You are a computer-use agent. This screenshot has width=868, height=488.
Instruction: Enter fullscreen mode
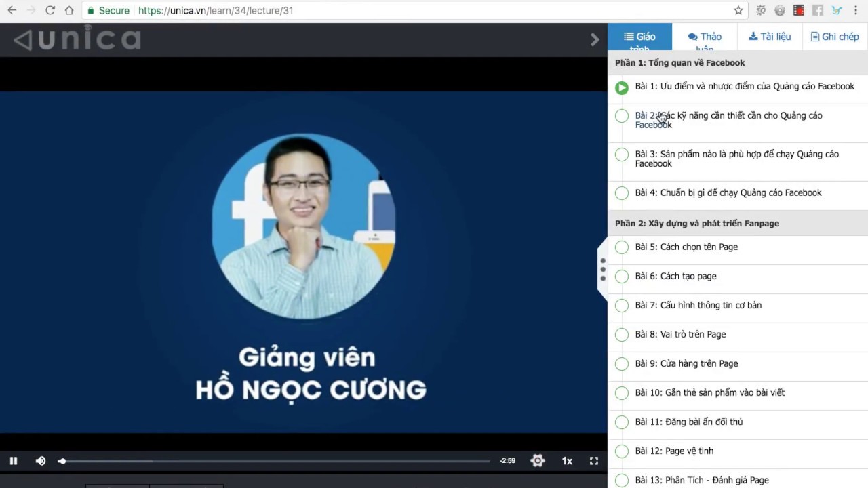(594, 461)
